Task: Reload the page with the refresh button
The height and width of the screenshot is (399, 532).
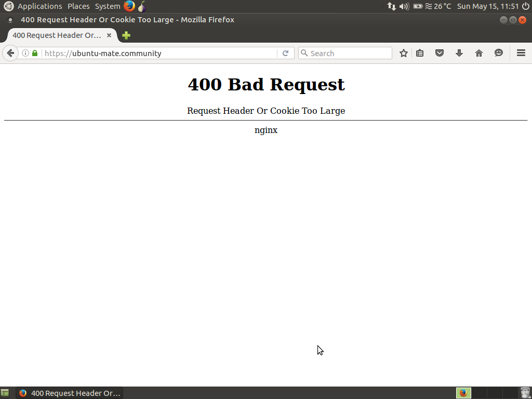Action: click(285, 53)
